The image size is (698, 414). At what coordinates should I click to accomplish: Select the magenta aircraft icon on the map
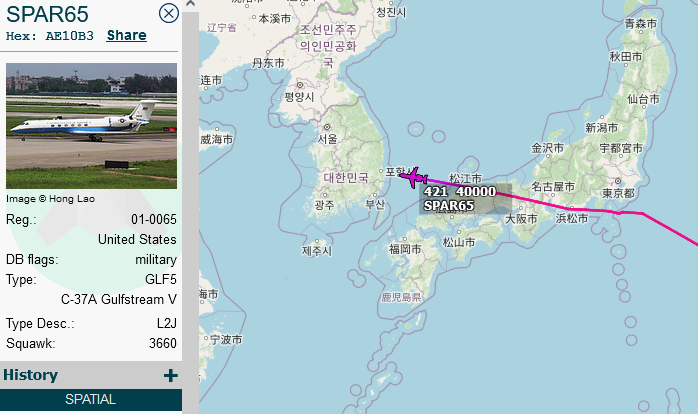click(414, 178)
